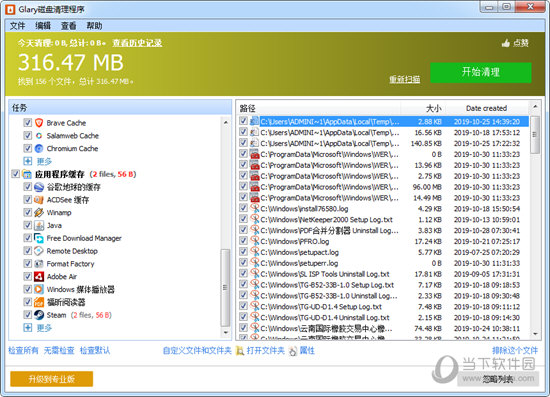
Task: Click the task list scrollbar thumb
Action: coord(225,288)
